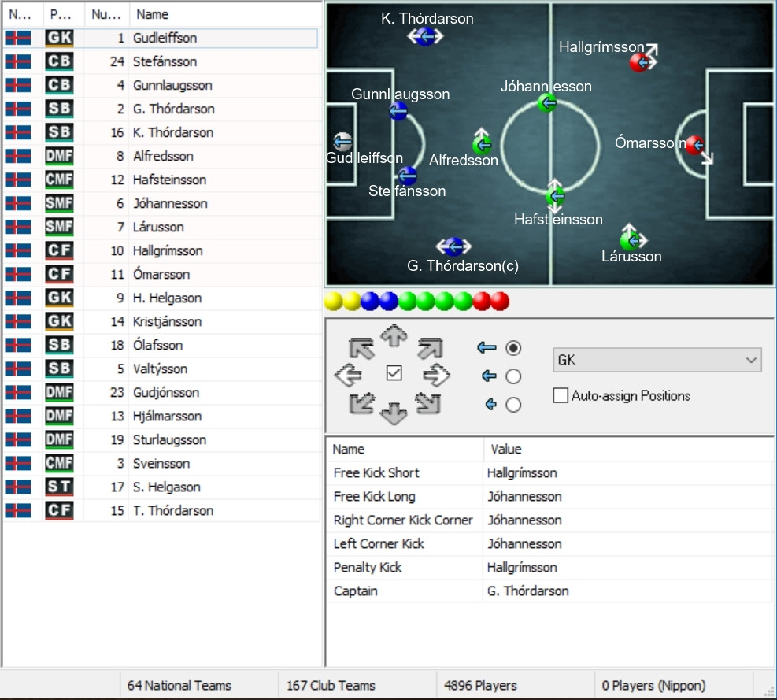Click the up-left direction arrow icon

(361, 347)
